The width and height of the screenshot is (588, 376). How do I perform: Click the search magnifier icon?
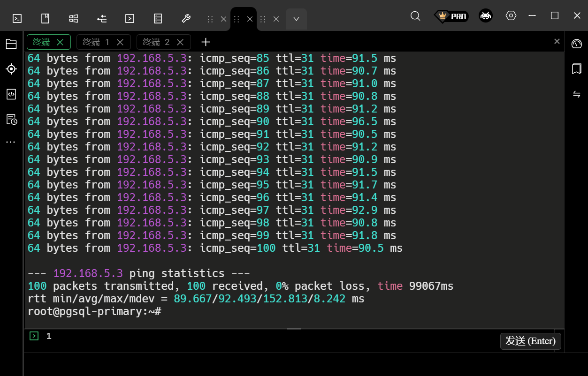[x=415, y=16]
